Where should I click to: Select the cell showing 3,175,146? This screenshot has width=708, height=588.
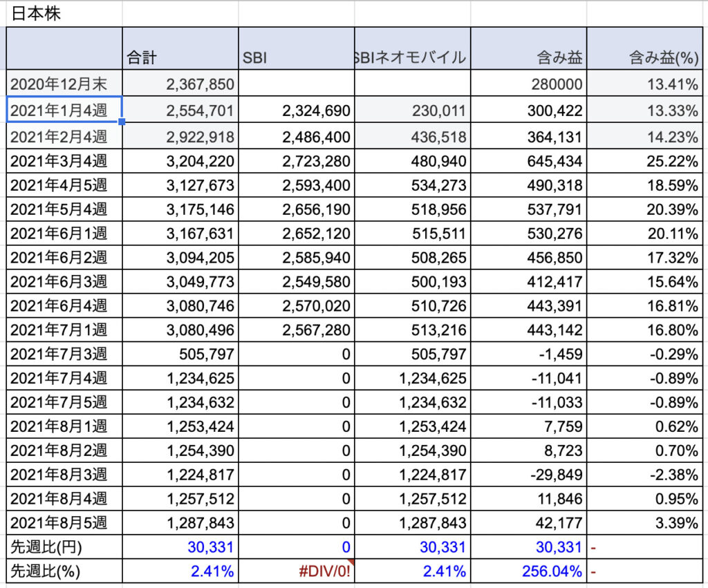180,209
